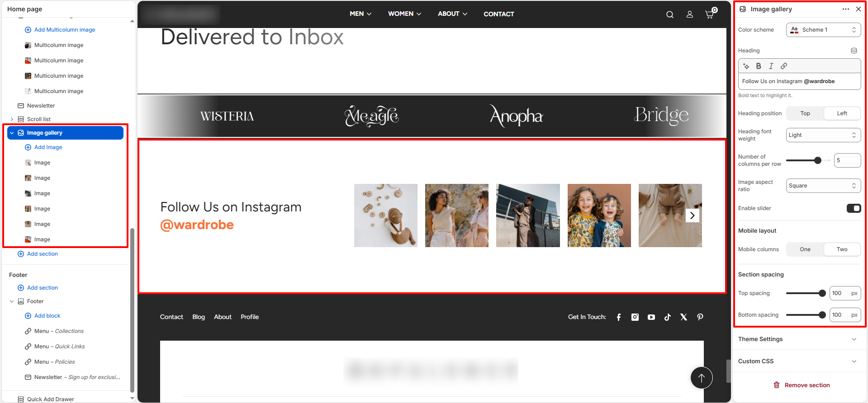
Task: Click the Blog footer link
Action: click(x=199, y=317)
